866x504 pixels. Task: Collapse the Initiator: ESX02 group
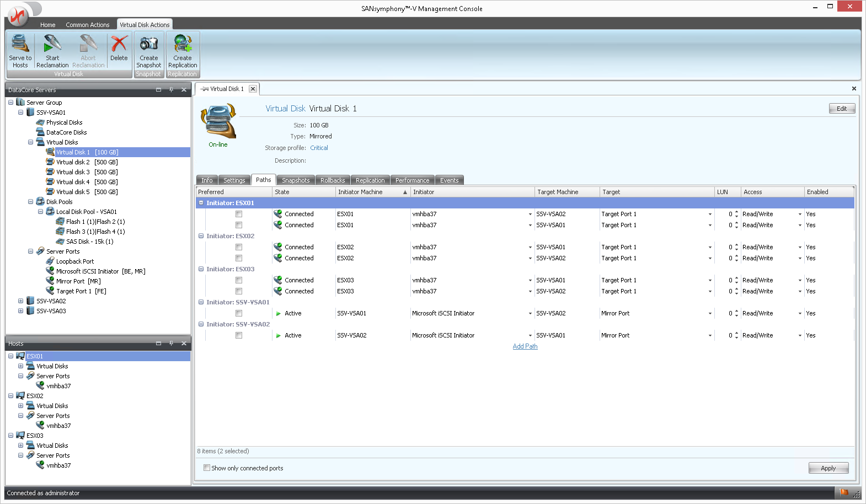pos(201,236)
